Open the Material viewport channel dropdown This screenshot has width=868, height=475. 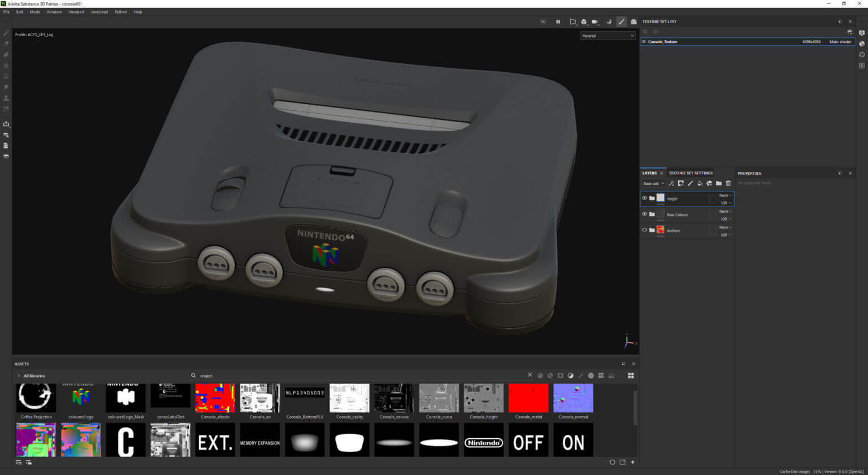pos(608,36)
